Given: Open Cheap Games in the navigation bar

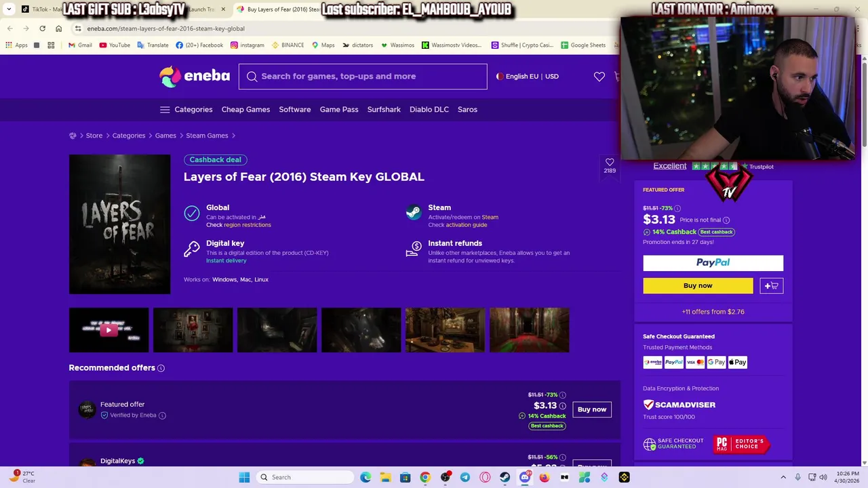Looking at the screenshot, I should coord(245,110).
